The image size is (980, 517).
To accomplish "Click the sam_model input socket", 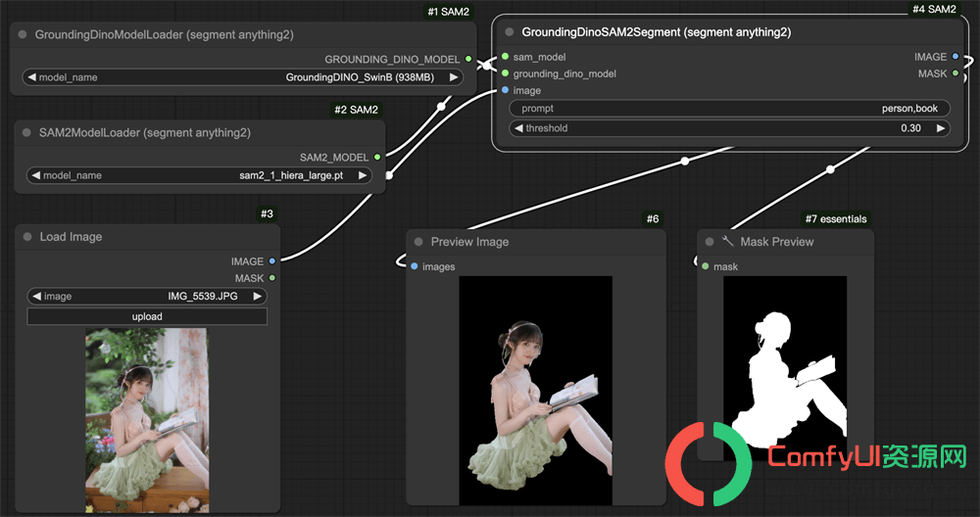I will coord(505,57).
